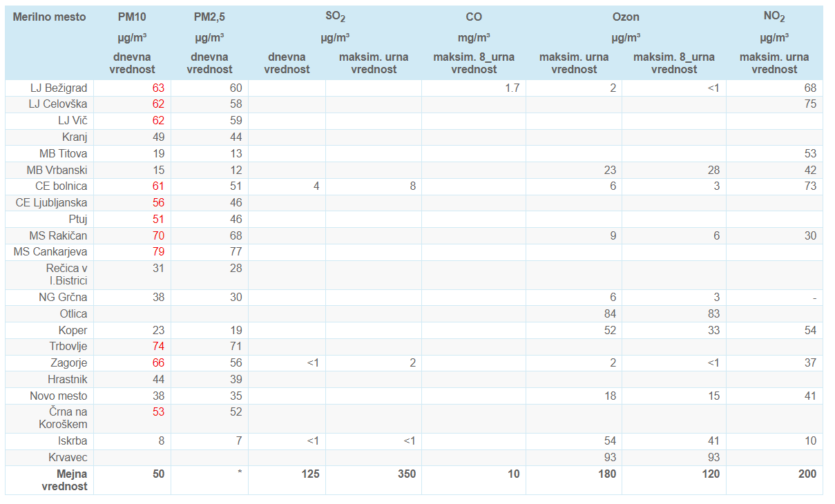Select CE bolnica's SO2 hourly value 8

pyautogui.click(x=412, y=186)
